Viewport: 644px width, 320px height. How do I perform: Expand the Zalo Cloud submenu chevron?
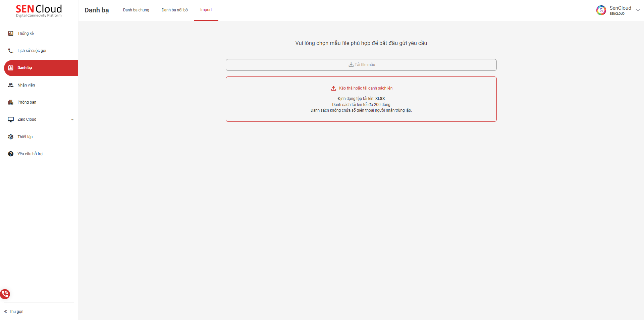[72, 119]
